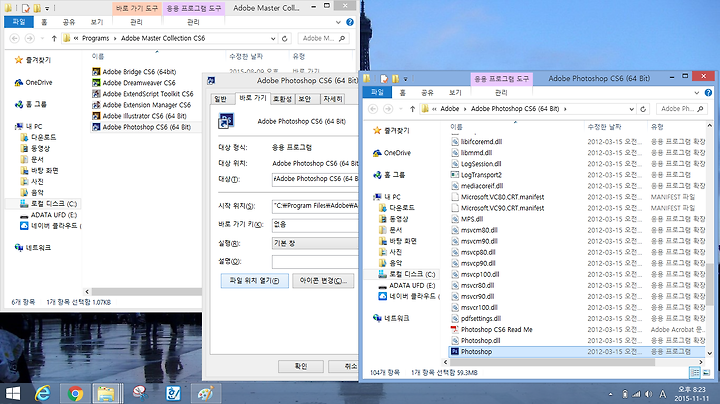720x404 pixels.
Task: Open View tab in right Explorer window
Action: tap(455, 92)
